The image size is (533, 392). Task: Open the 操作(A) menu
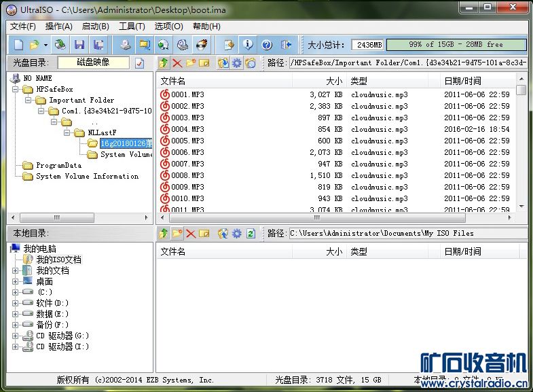(x=59, y=26)
